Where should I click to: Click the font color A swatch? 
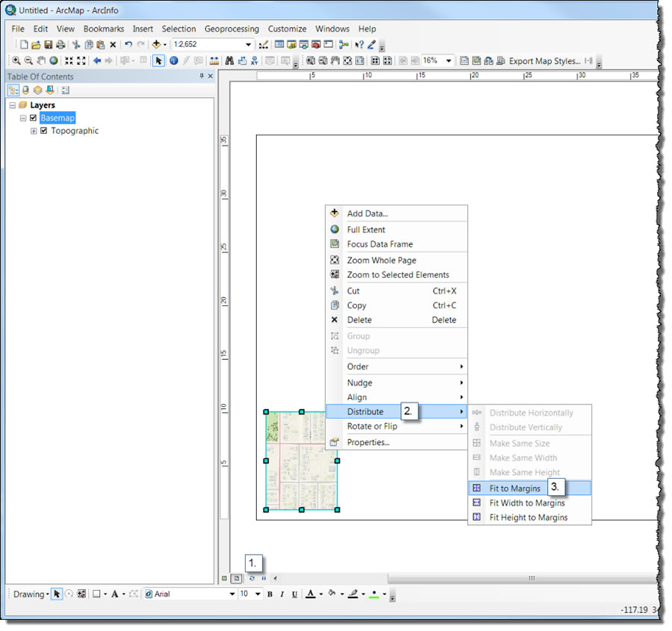(x=311, y=594)
